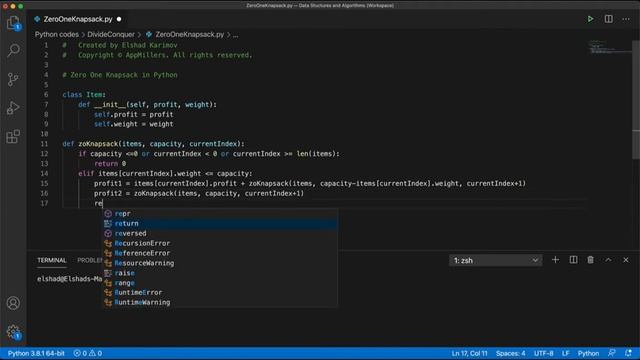Screen dimensions: 640x360
Task: Click the breadcrumb trailing ellipsis
Action: 236,35
